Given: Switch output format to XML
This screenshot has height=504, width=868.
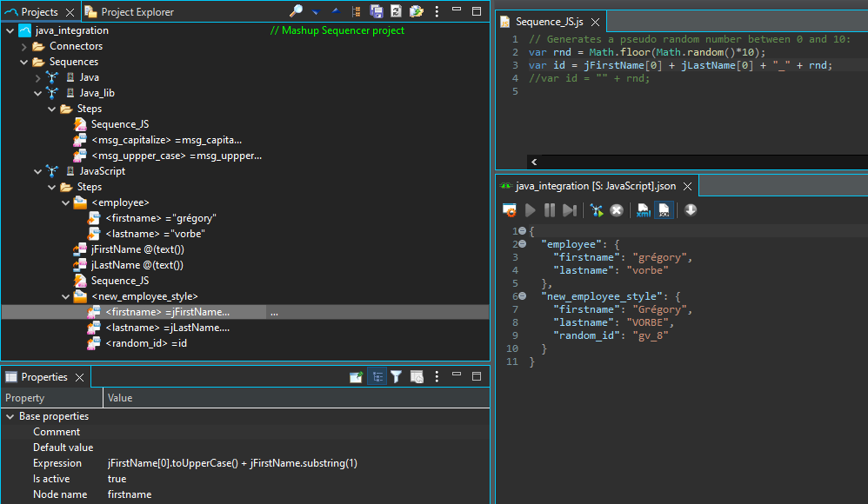Looking at the screenshot, I should click(x=644, y=210).
